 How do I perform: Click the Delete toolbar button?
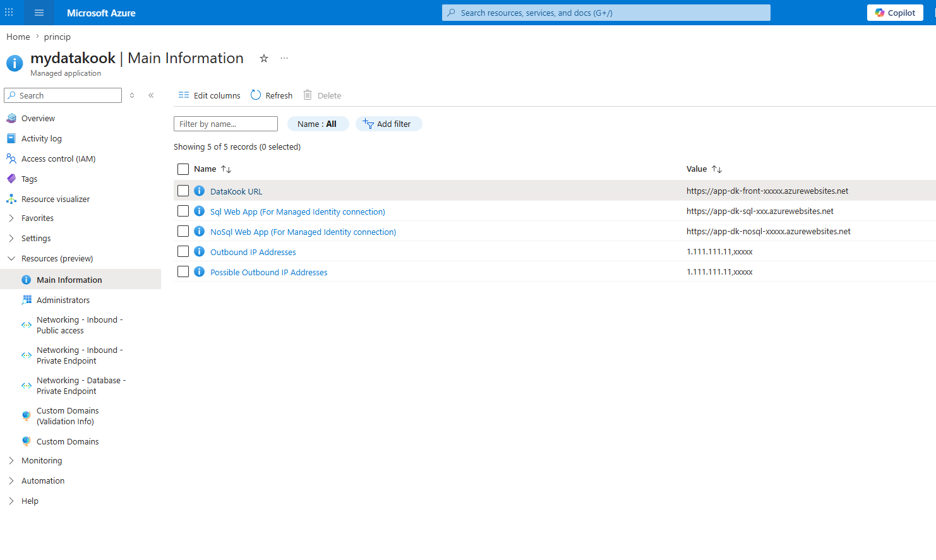322,95
